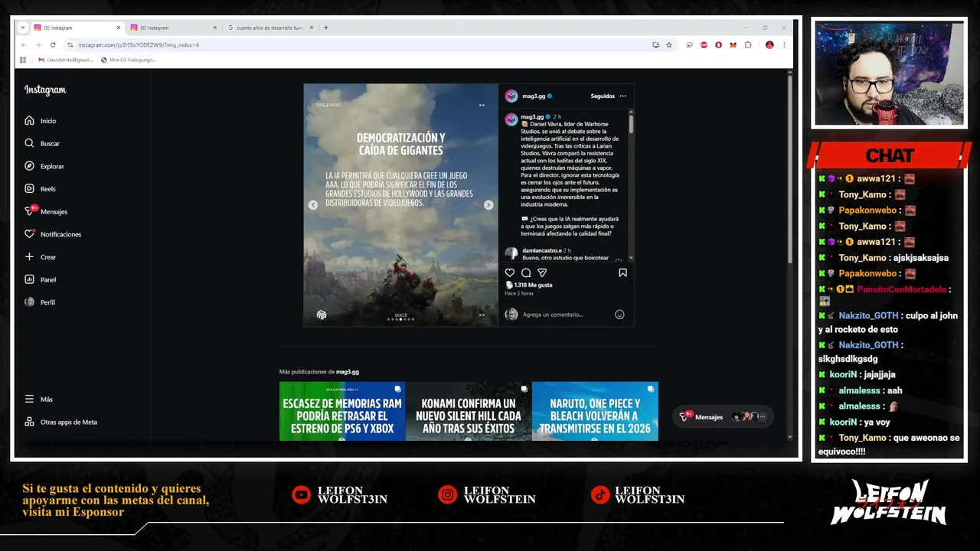980x551 pixels.
Task: Open Chrome extensions puzzle icon
Action: click(748, 45)
